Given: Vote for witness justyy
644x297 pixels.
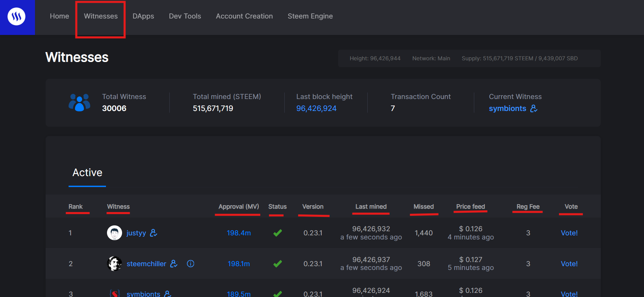Looking at the screenshot, I should 569,233.
